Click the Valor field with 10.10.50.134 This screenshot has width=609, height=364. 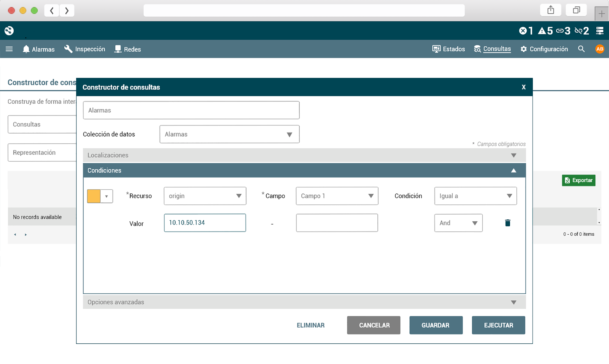205,223
